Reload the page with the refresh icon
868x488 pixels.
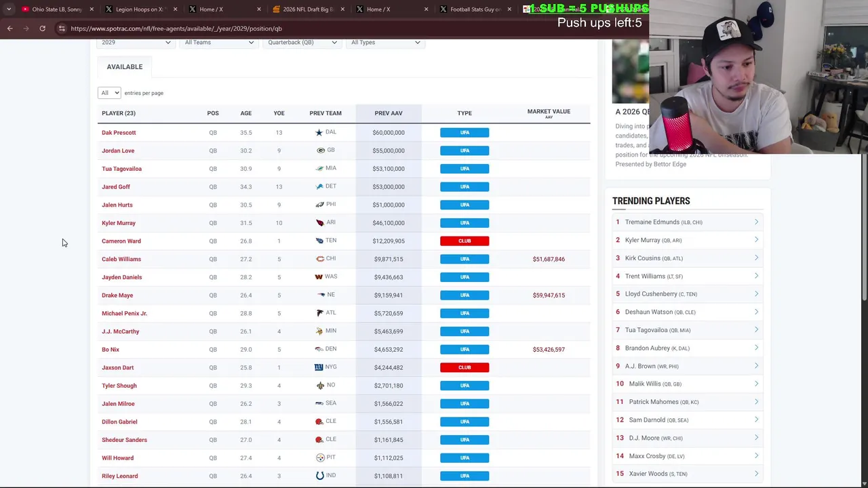coord(42,28)
